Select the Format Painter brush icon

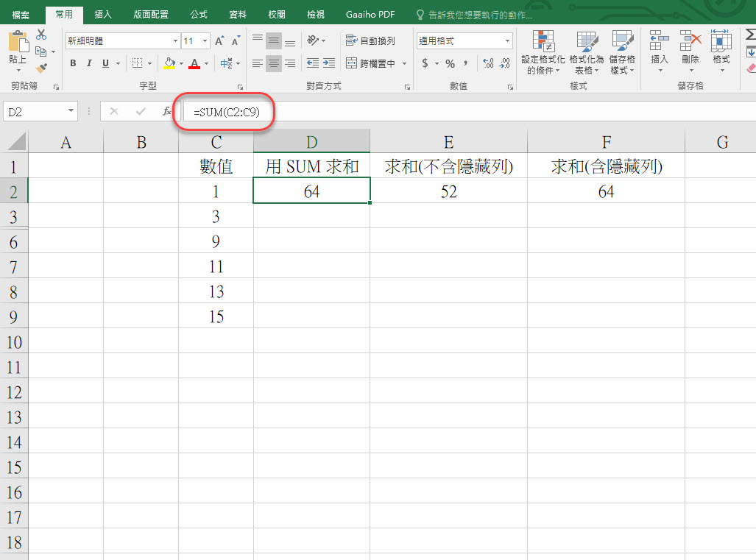(x=41, y=68)
